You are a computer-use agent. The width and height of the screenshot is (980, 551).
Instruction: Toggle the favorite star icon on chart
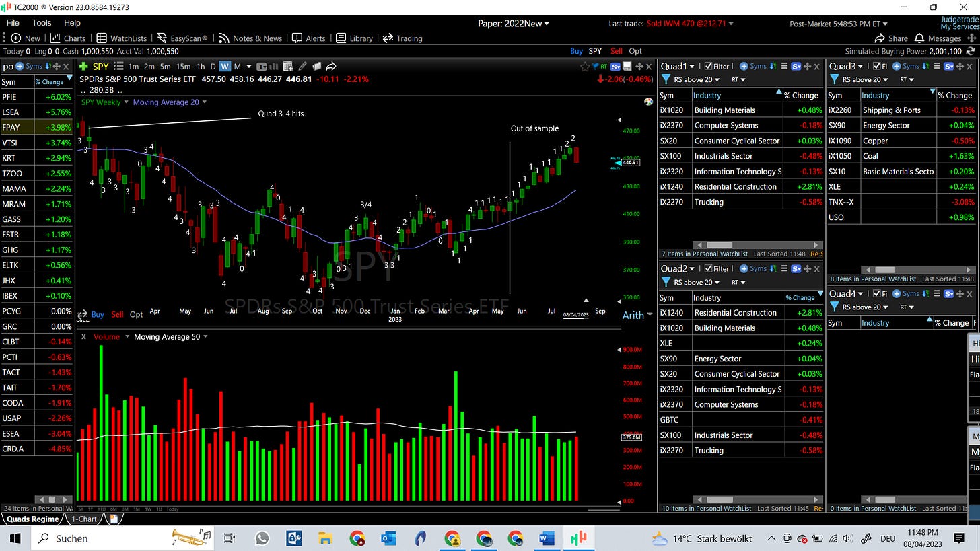586,66
